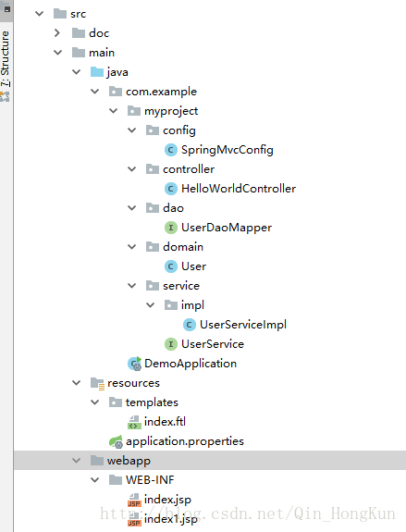Click the src folder icon
The image size is (406, 532).
(60, 14)
